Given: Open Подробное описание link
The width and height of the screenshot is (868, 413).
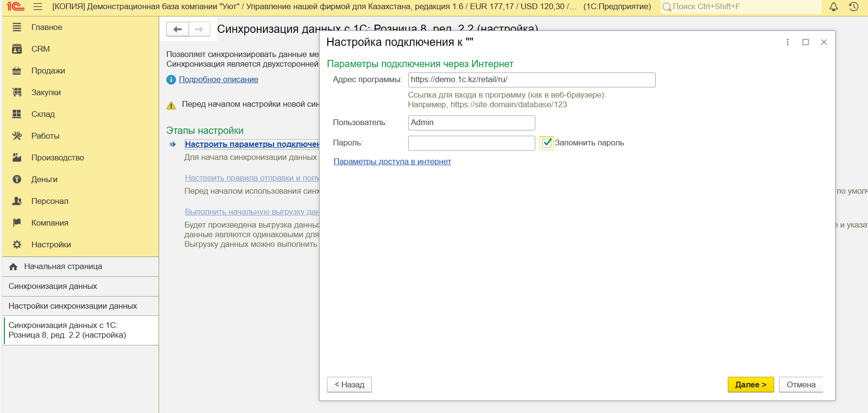Looking at the screenshot, I should pos(218,80).
